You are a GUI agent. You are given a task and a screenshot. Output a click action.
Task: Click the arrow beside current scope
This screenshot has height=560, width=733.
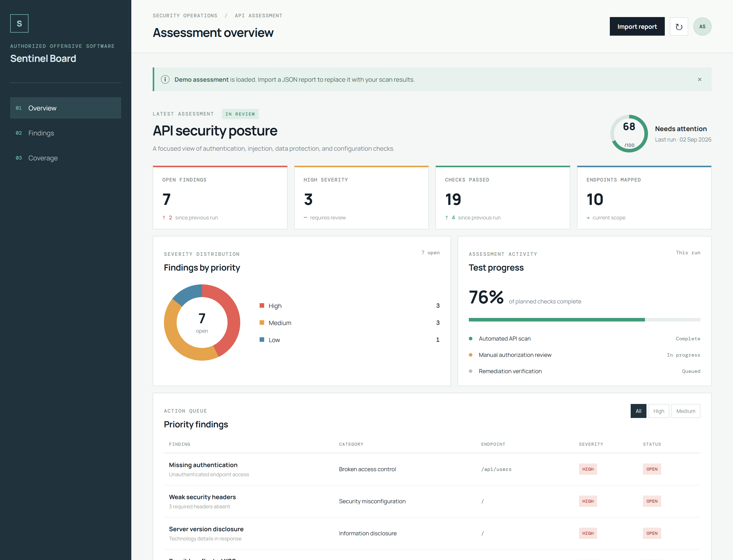pyautogui.click(x=588, y=218)
